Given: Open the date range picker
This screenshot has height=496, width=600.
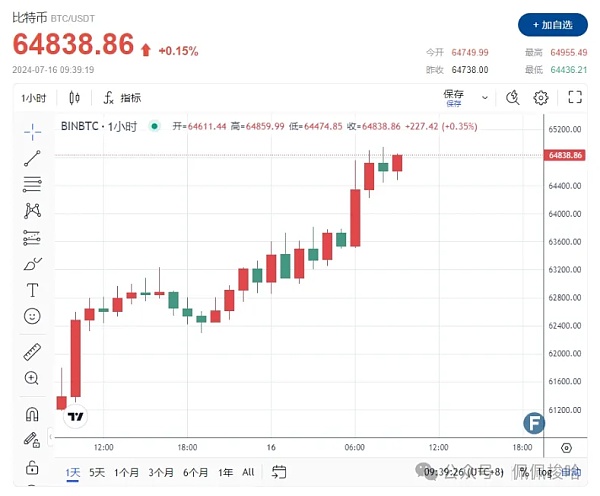Looking at the screenshot, I should [279, 472].
